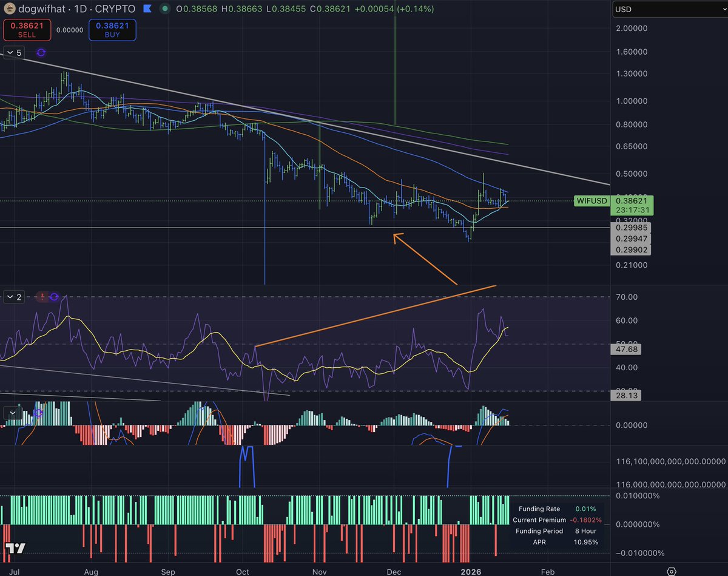Click the 47.68 RSI value label
728x576 pixels.
click(627, 350)
